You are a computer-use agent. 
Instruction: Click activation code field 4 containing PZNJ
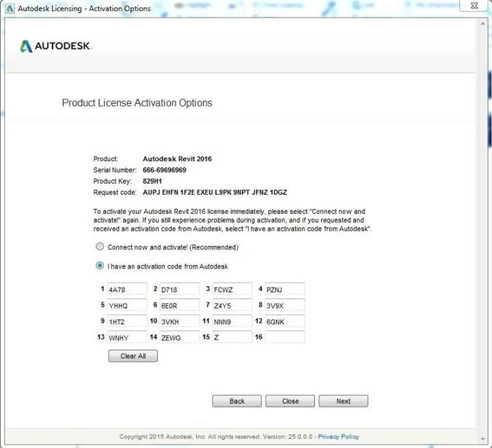(285, 289)
